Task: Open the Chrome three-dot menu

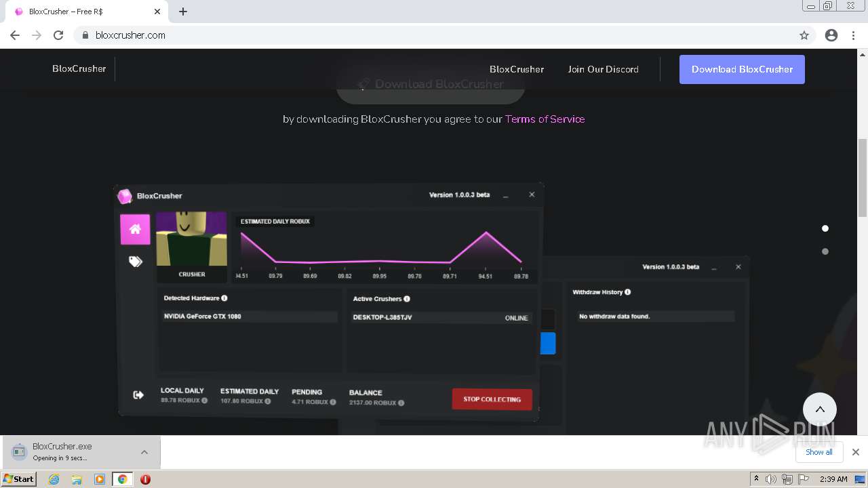Action: (x=853, y=35)
